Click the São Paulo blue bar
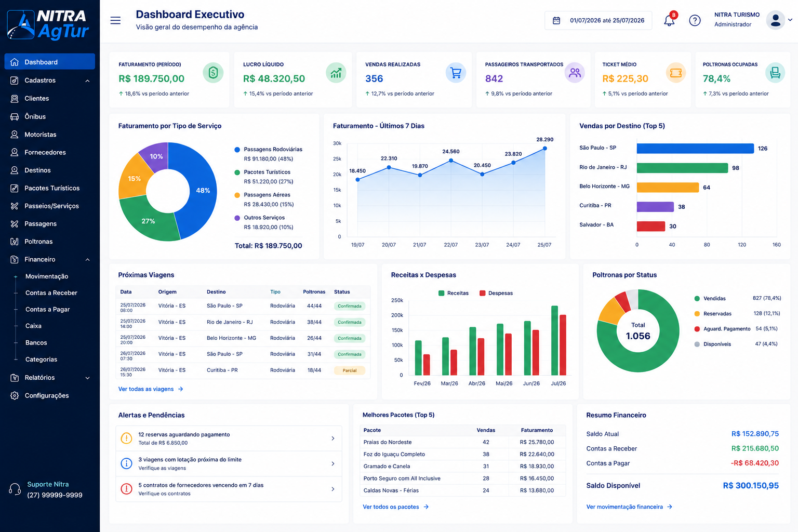This screenshot has height=532, width=798. [695, 149]
